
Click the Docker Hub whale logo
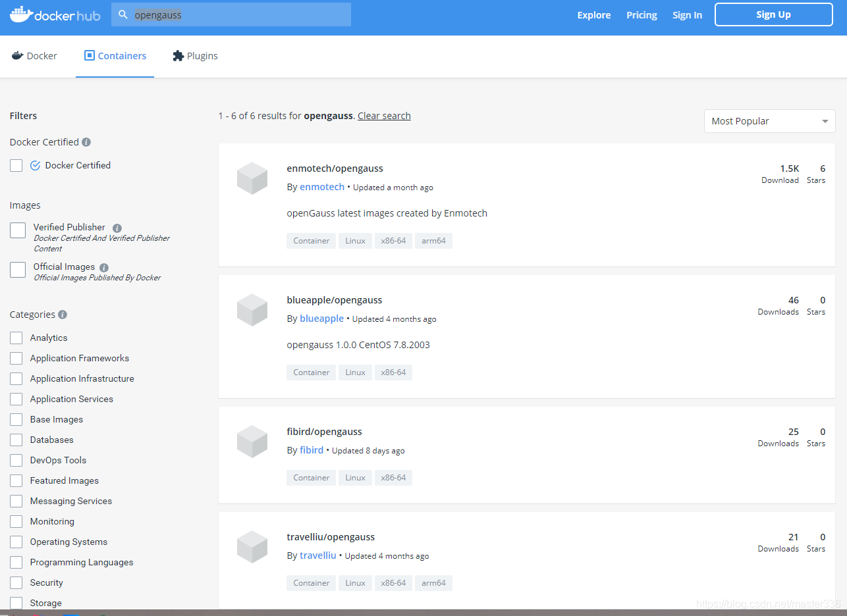point(22,13)
